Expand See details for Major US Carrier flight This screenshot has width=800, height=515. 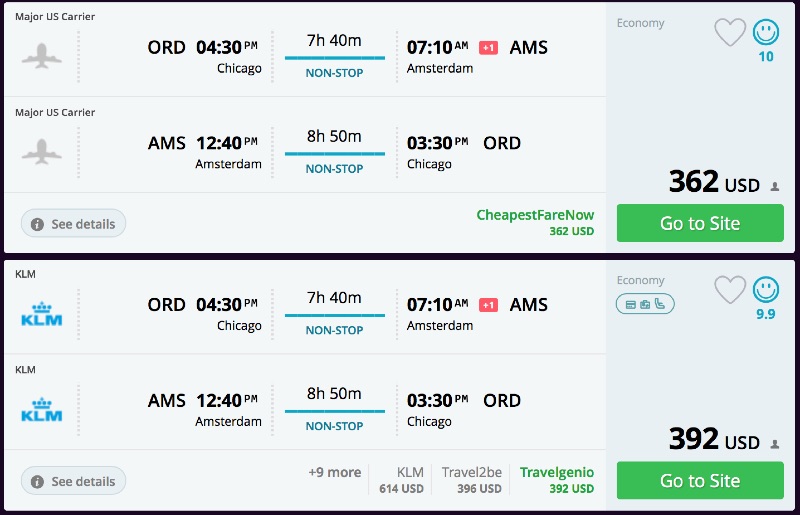[74, 224]
